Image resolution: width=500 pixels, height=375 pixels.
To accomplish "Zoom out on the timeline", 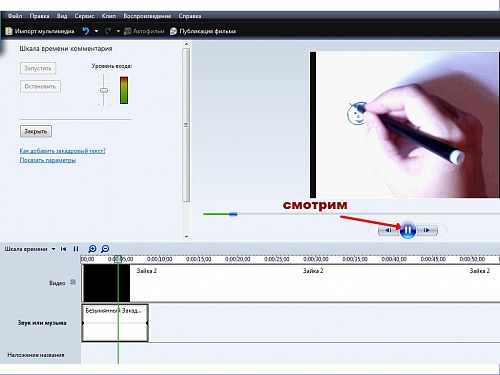I will pos(105,249).
